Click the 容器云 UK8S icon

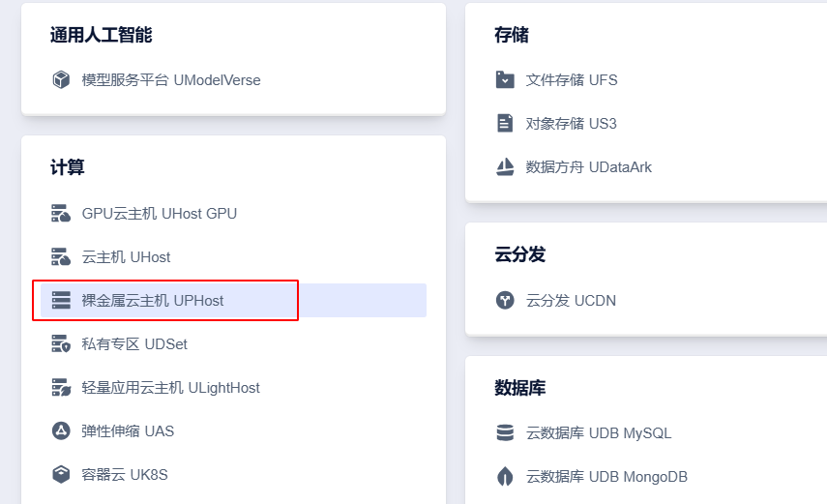[61, 474]
